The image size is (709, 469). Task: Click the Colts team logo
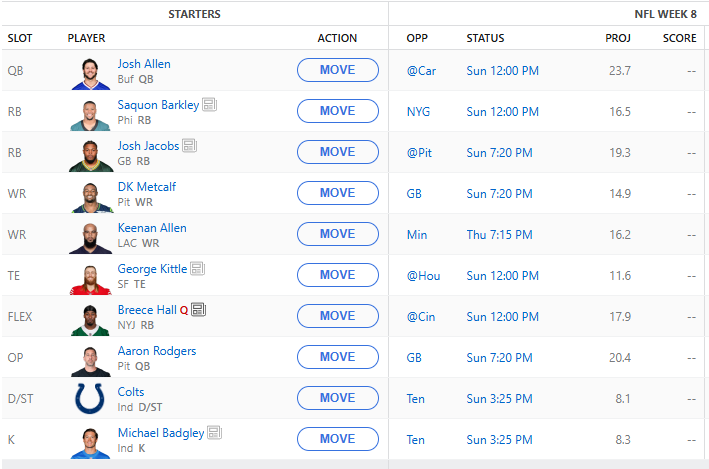coord(92,399)
